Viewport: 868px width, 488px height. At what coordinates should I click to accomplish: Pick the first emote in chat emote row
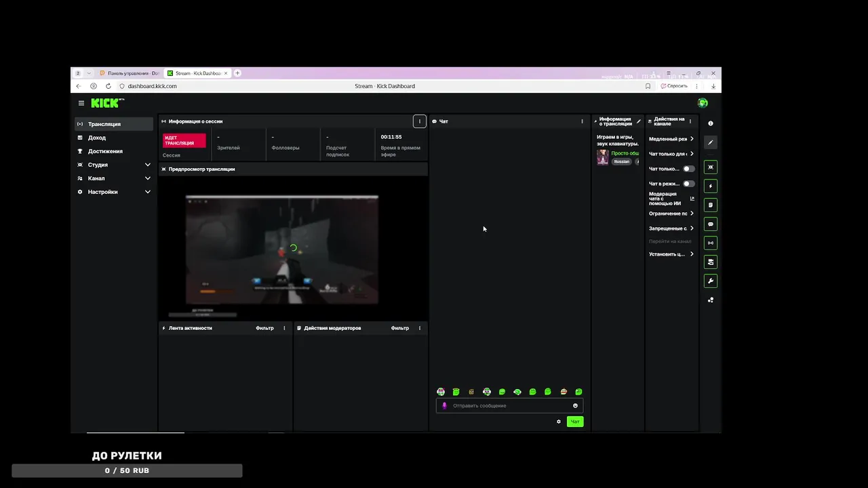[441, 392]
